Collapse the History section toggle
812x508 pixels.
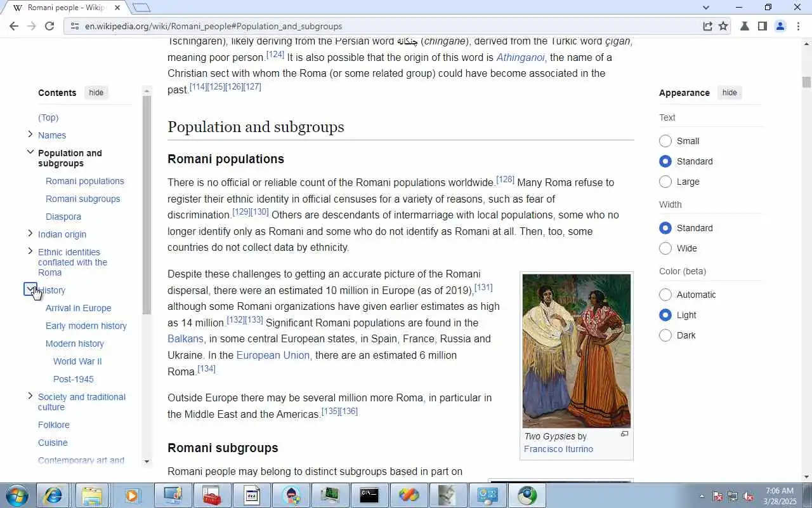30,290
